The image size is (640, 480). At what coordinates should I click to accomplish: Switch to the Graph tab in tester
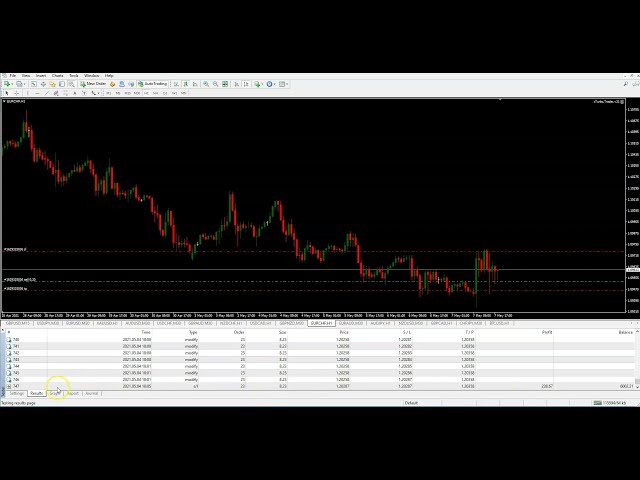click(x=55, y=393)
